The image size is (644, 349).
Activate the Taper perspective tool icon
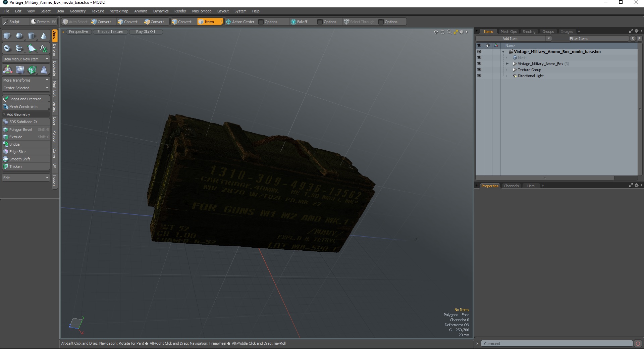click(44, 70)
